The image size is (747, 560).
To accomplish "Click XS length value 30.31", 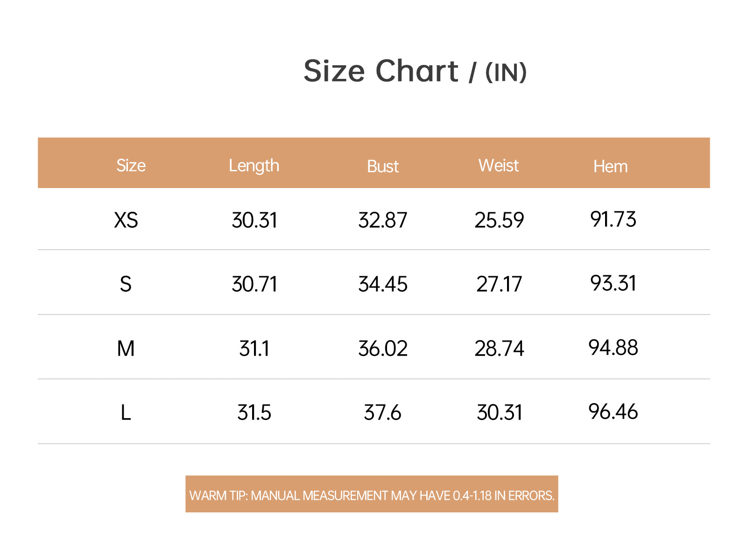I will (x=254, y=220).
